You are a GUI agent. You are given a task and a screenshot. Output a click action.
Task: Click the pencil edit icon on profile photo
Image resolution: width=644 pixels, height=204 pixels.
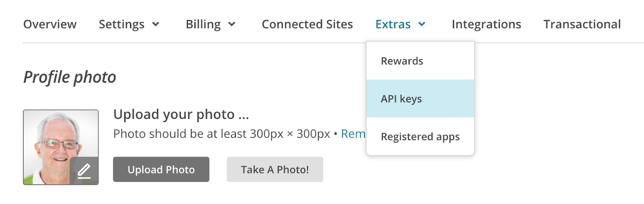tap(84, 171)
